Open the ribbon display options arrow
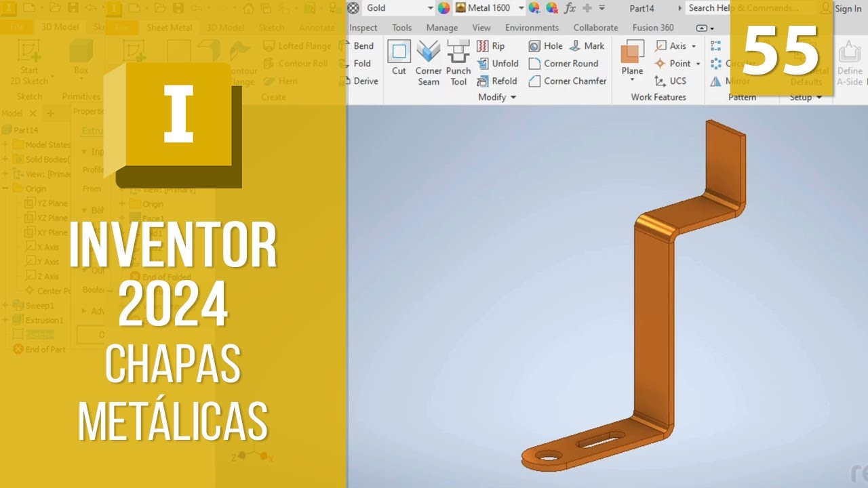 712,28
